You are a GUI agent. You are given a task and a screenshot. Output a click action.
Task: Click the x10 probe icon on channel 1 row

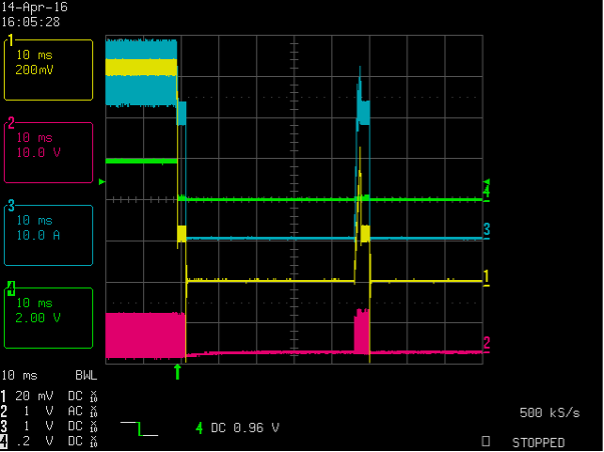[x=94, y=397]
